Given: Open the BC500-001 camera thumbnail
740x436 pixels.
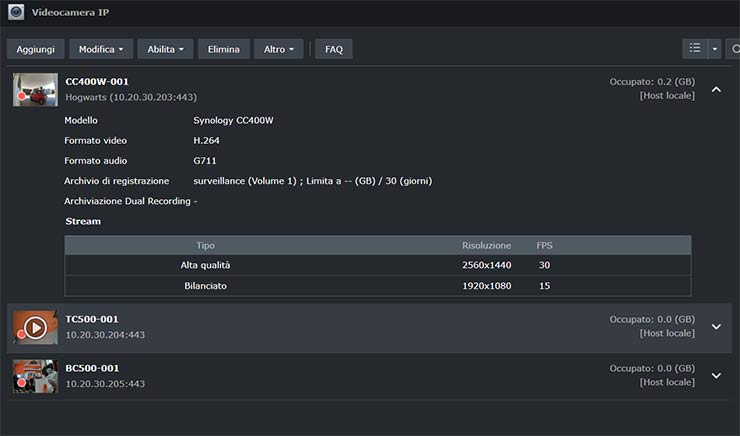Looking at the screenshot, I should pyautogui.click(x=35, y=376).
